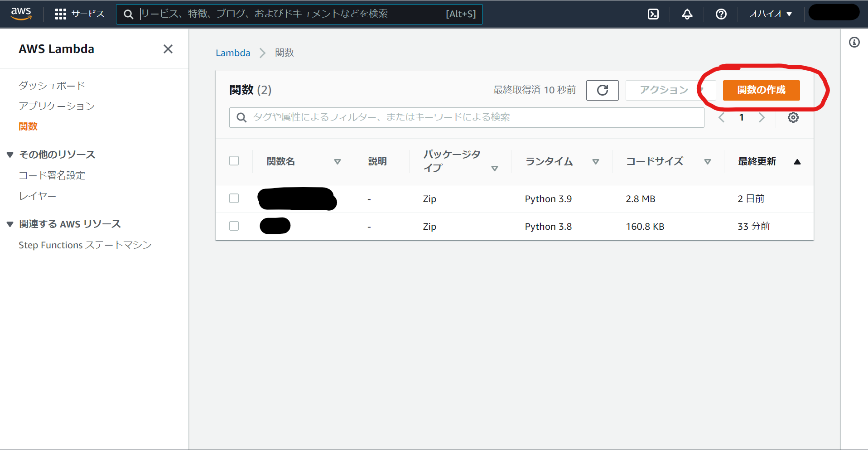Image resolution: width=868 pixels, height=450 pixels.
Task: Collapse the その他のリソース section
Action: point(10,155)
